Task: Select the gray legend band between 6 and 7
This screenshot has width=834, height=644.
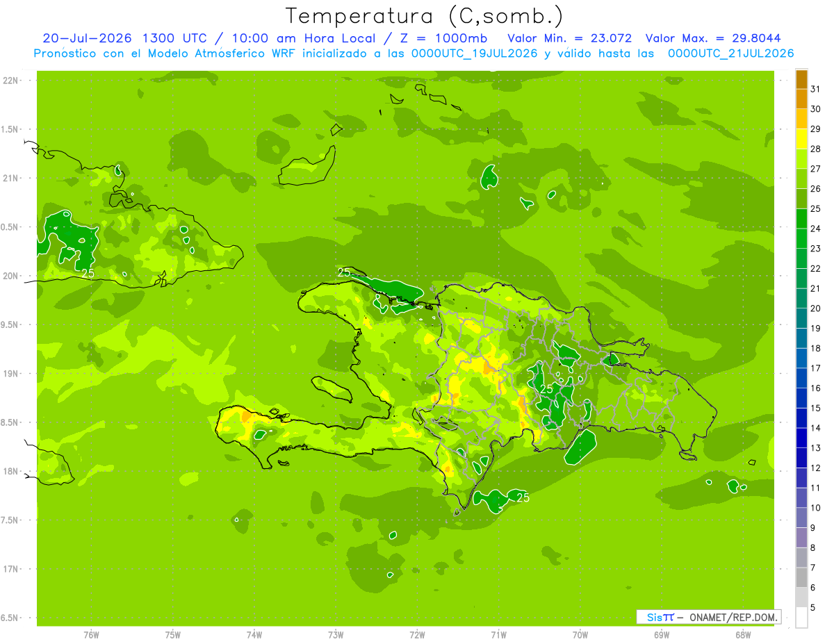Action: (801, 577)
